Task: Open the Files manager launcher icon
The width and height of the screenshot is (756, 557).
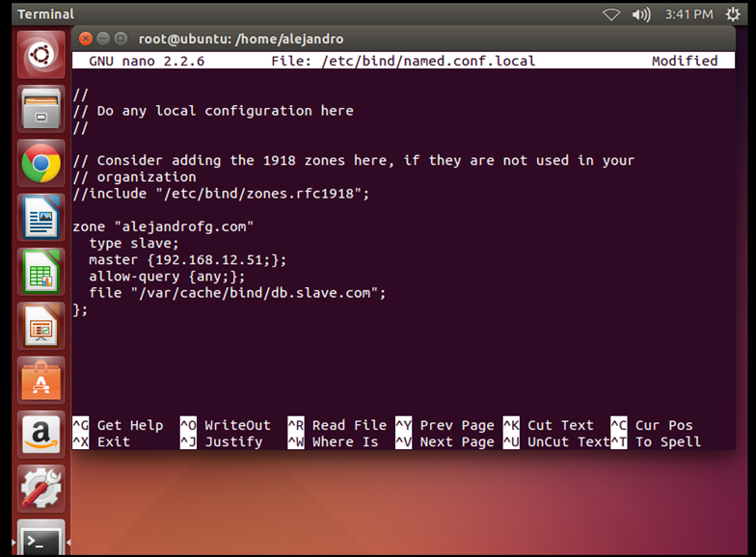Action: coord(40,109)
